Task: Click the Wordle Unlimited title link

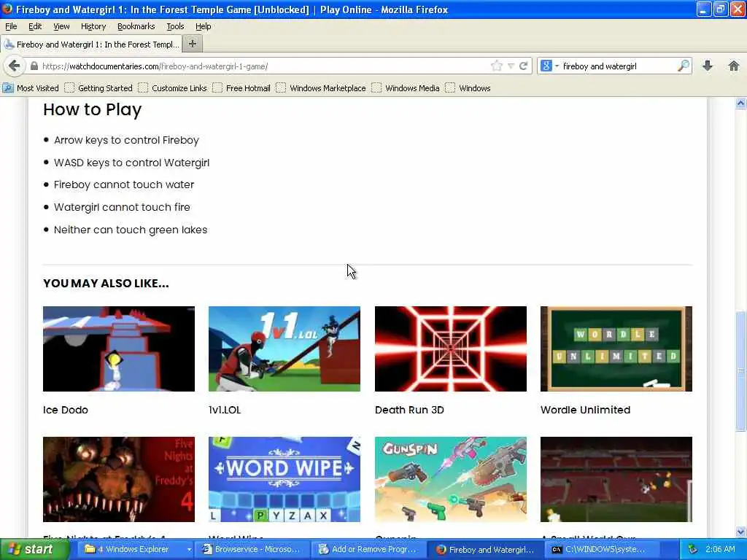Action: point(586,410)
